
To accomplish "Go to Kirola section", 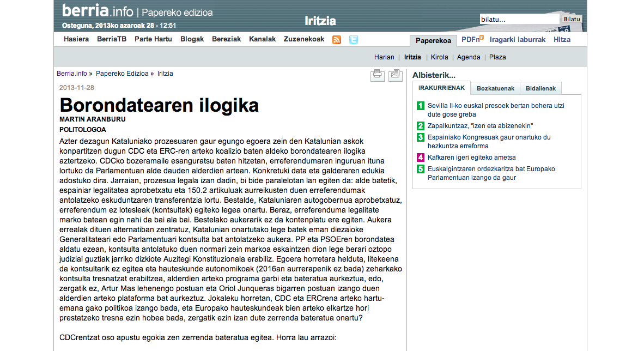I will tap(440, 57).
